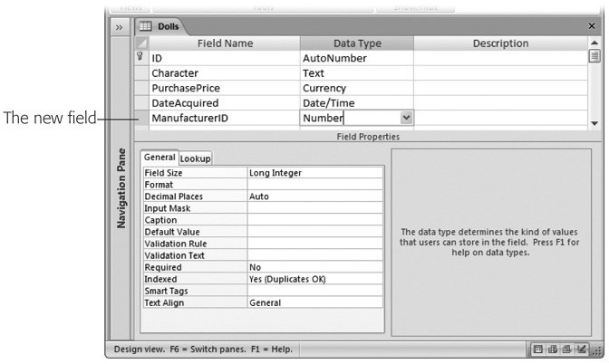This screenshot has height=364, width=609.
Task: Click the Text Align value General
Action: pos(315,302)
